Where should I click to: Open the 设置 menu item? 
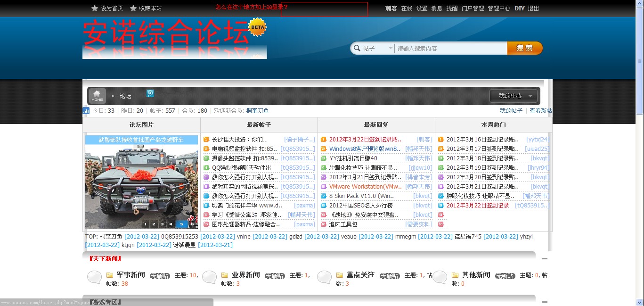pos(422,8)
